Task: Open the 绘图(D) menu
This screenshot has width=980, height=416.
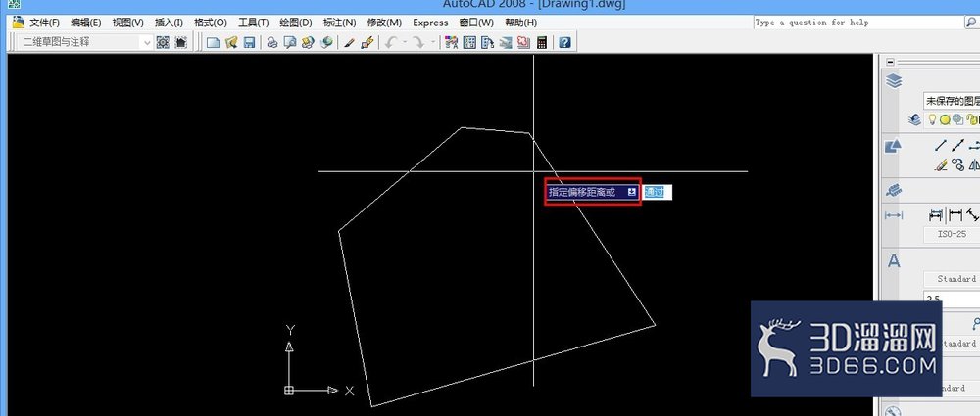Action: 296,22
